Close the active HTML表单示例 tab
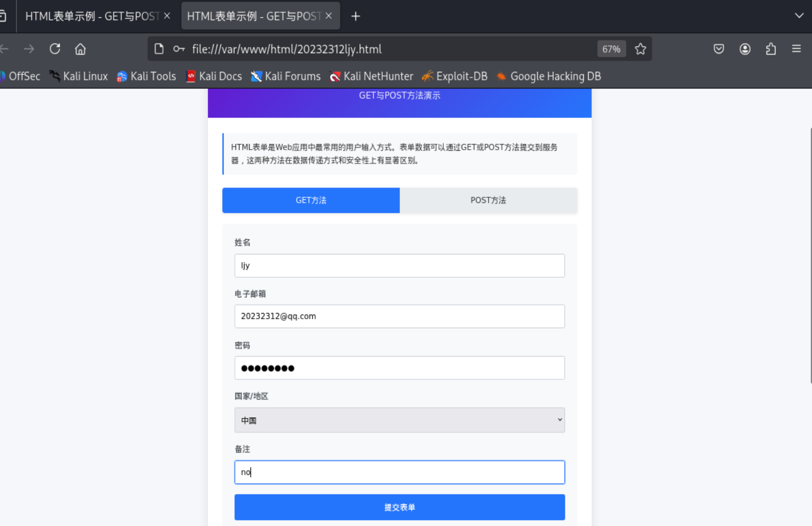Image resolution: width=812 pixels, height=526 pixels. point(329,16)
